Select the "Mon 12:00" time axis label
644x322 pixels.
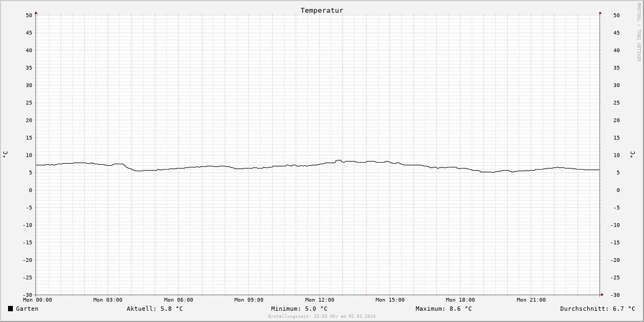click(320, 300)
